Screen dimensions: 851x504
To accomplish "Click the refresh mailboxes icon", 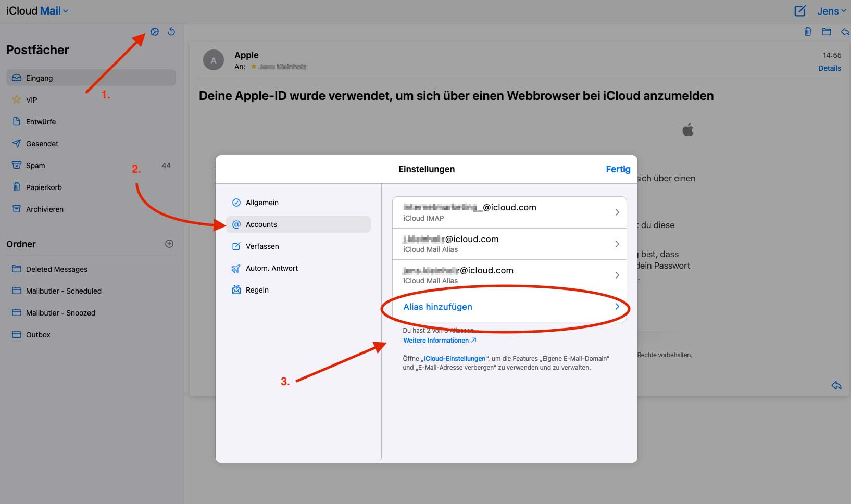I will click(x=171, y=32).
